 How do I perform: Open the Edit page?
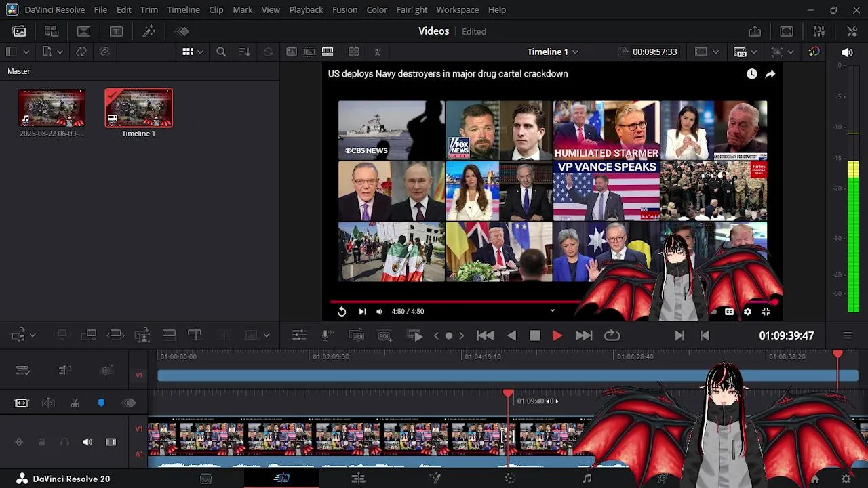coord(358,479)
